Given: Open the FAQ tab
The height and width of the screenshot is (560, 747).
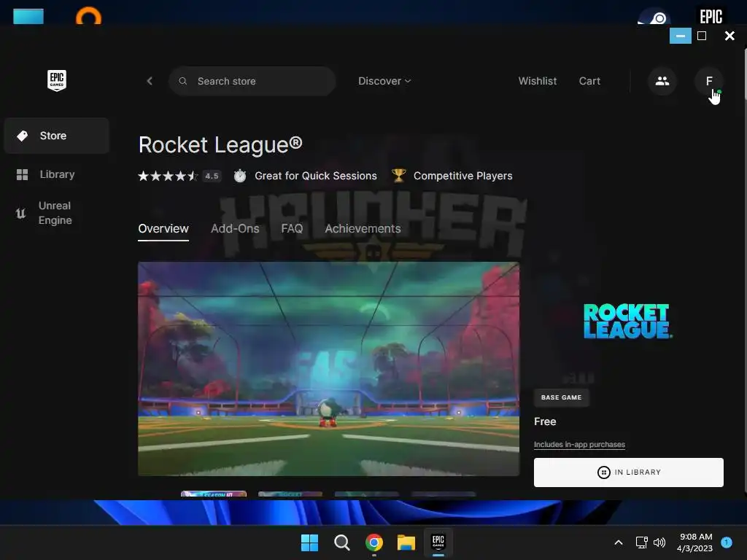Looking at the screenshot, I should pyautogui.click(x=292, y=228).
